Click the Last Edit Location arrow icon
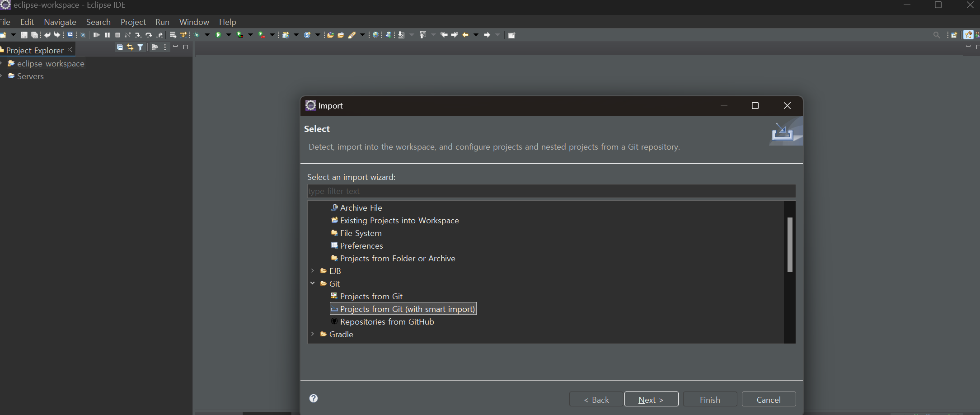Image resolution: width=980 pixels, height=415 pixels. pos(444,35)
